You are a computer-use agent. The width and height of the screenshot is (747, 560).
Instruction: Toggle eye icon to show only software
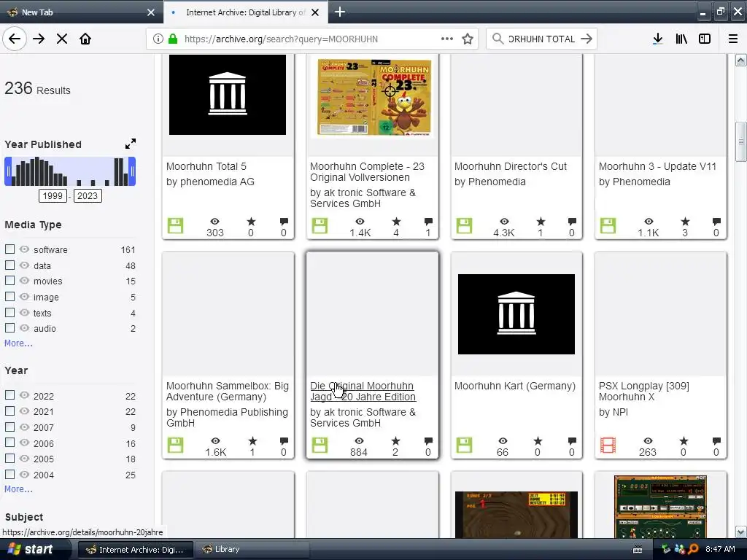tap(24, 249)
